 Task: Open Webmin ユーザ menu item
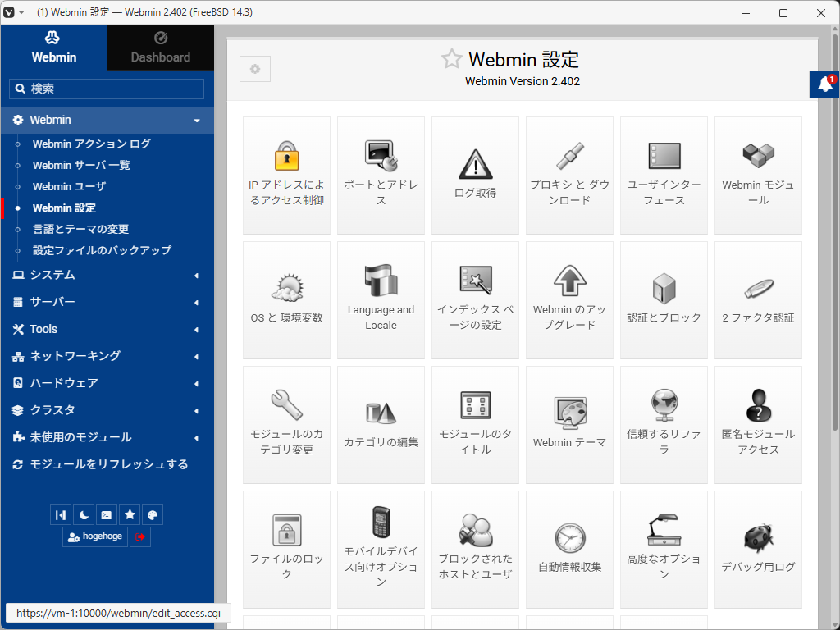pos(69,186)
